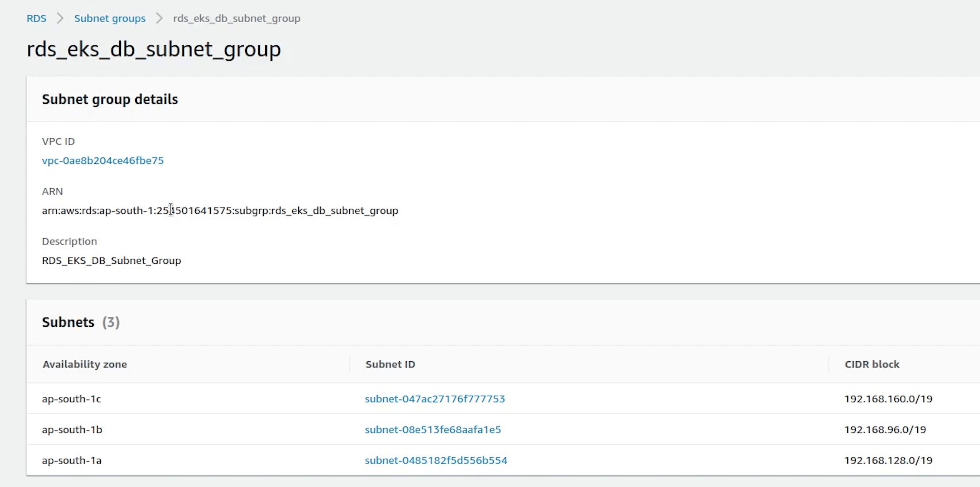Click the divider between Availability zone and Subnet ID
980x487 pixels.
[350, 364]
